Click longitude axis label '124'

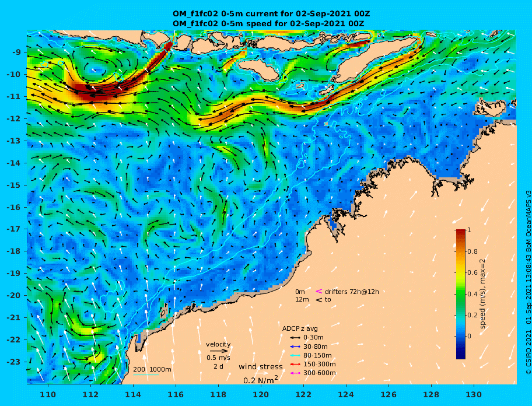pos(346,394)
